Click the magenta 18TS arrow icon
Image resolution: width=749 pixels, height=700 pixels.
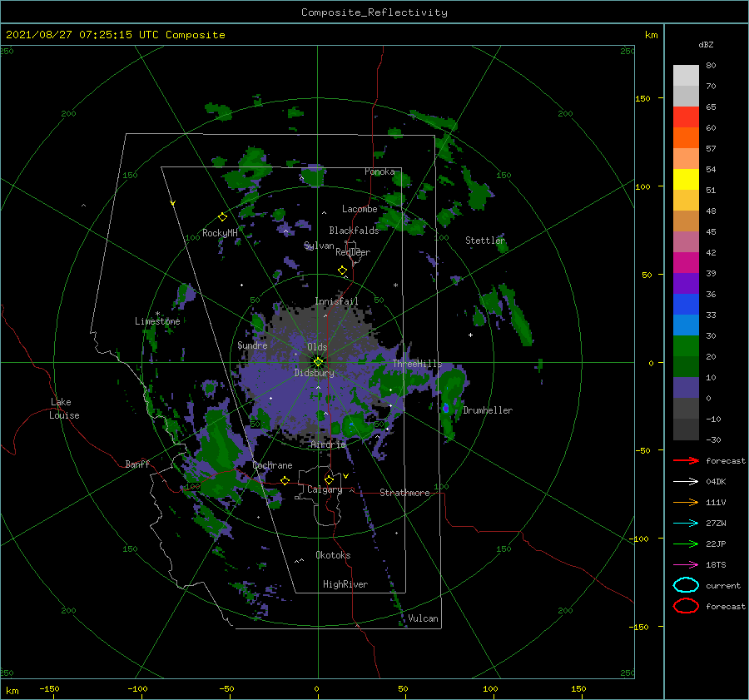pos(686,565)
